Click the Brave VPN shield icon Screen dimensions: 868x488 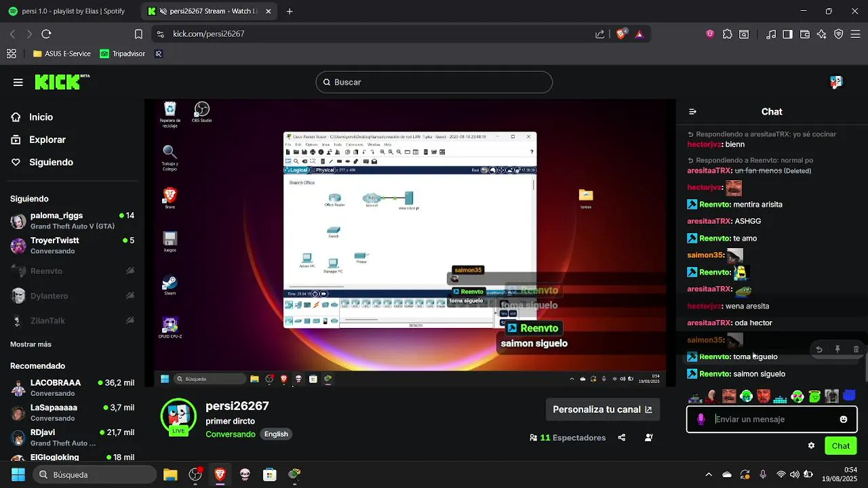point(839,34)
